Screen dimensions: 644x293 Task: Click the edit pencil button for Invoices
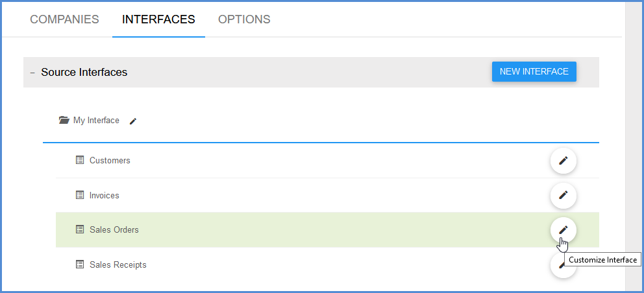(563, 195)
